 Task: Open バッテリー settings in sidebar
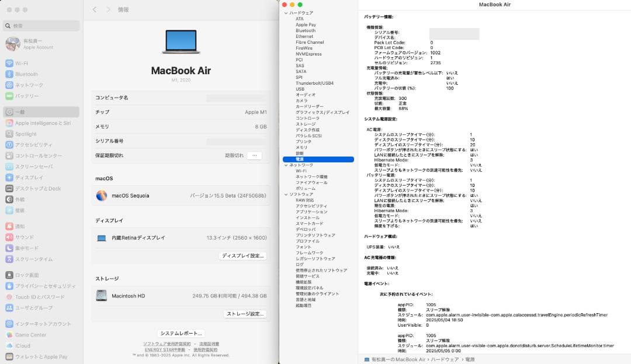tap(41, 96)
